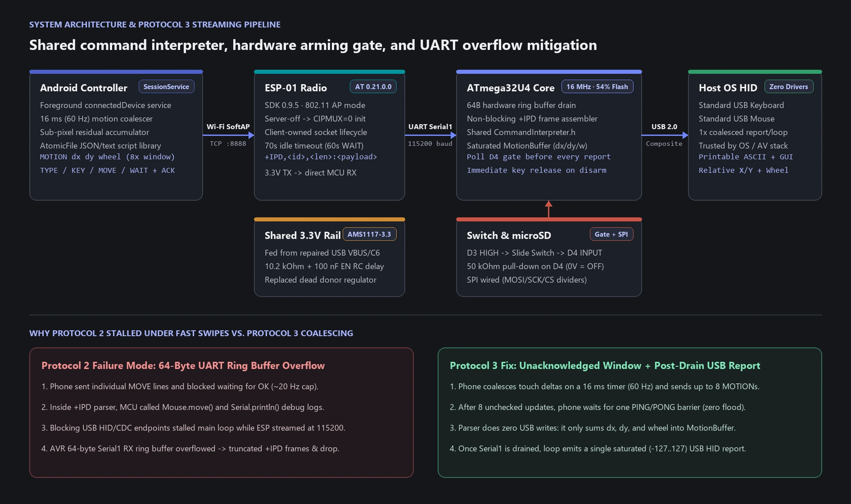Click 'Parser does zero USB writes' item
Viewport: 851px width, 504px height.
point(593,428)
